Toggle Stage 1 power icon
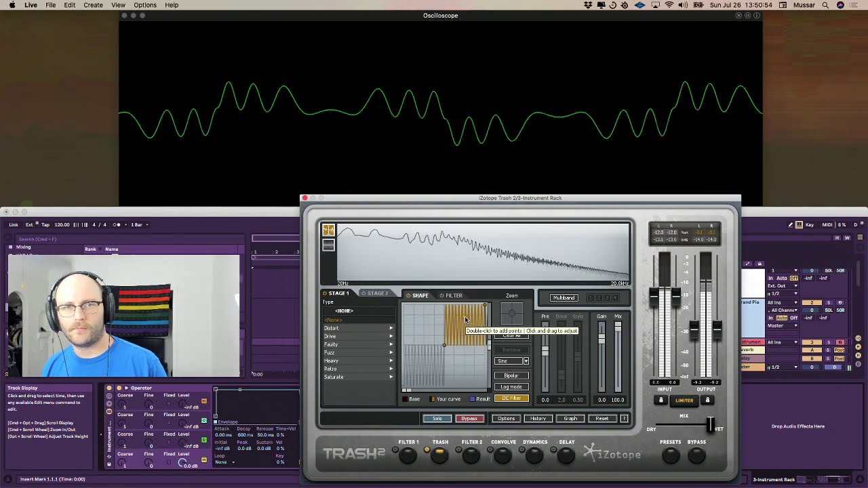868x488 pixels. pyautogui.click(x=325, y=293)
